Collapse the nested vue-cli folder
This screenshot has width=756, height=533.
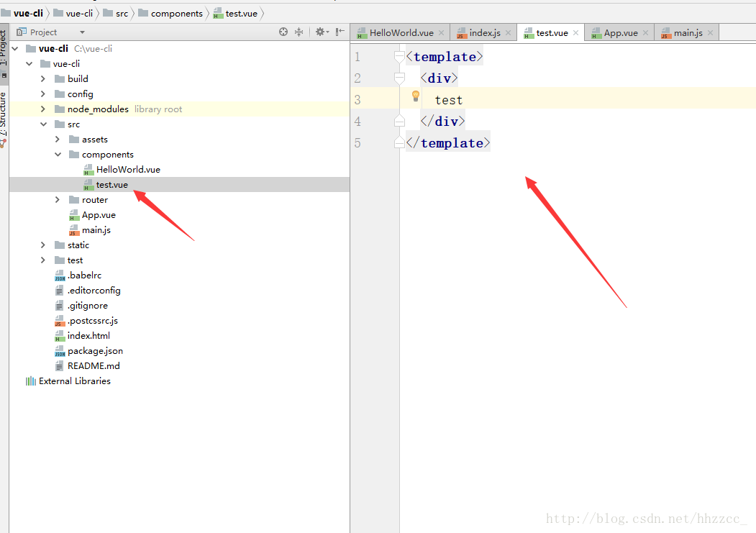click(29, 63)
